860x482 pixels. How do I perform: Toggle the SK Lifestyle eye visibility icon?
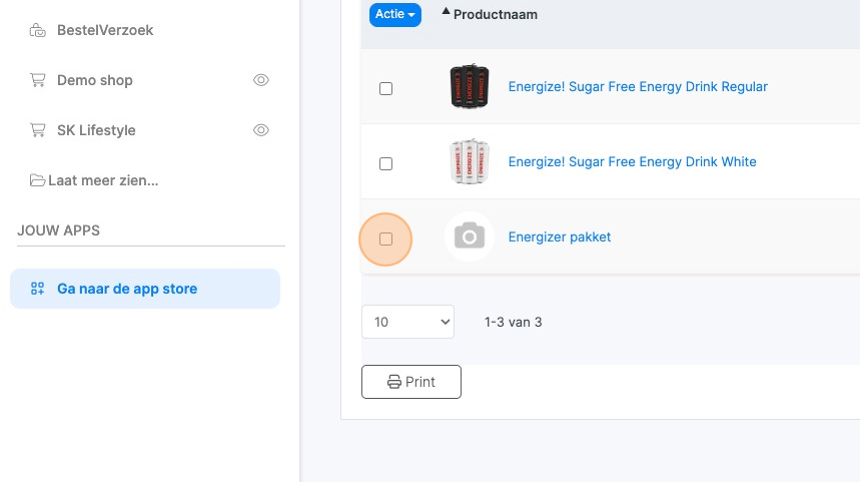pyautogui.click(x=261, y=130)
